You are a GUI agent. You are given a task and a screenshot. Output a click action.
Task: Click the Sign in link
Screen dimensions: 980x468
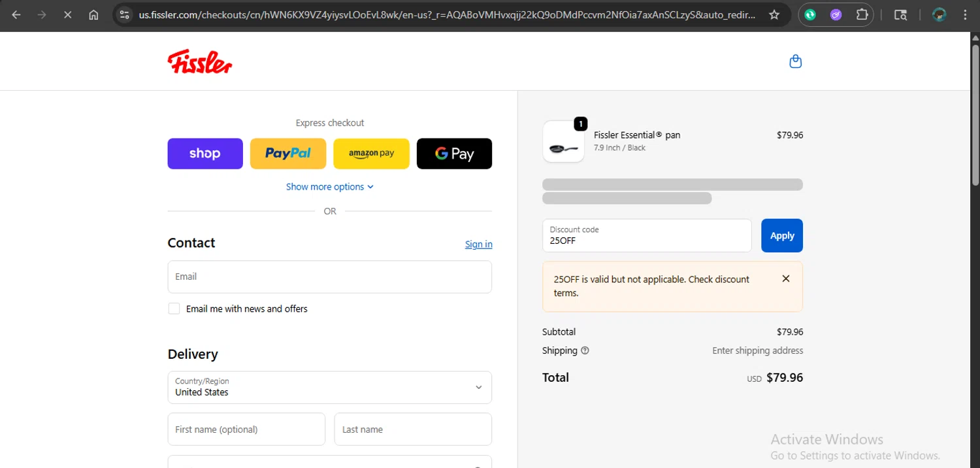[x=479, y=244]
